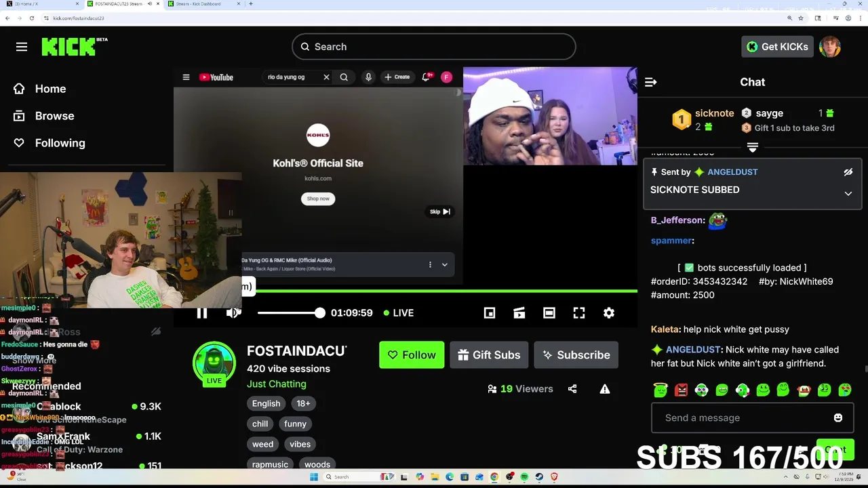The width and height of the screenshot is (868, 488).
Task: Select the English tag
Action: [x=266, y=403]
